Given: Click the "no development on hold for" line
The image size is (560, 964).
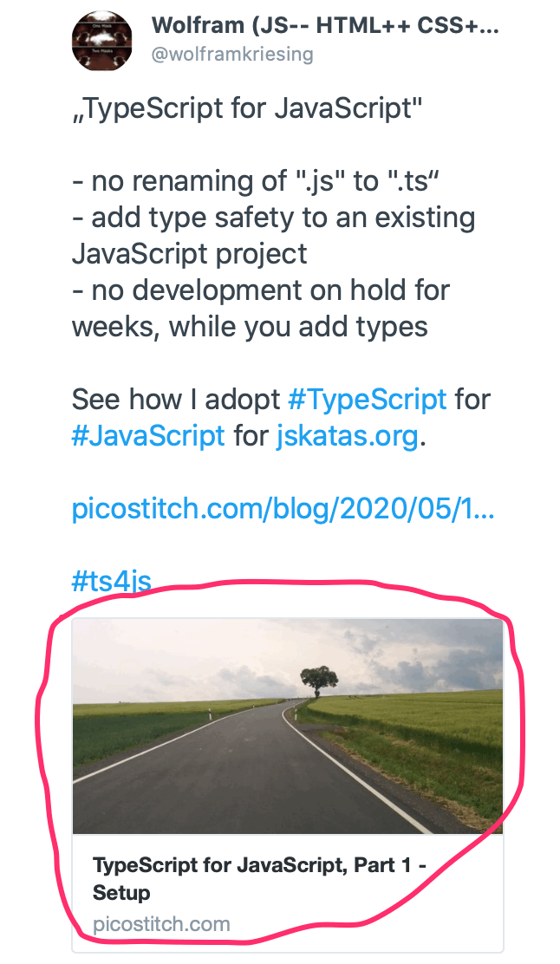Looking at the screenshot, I should [261, 290].
